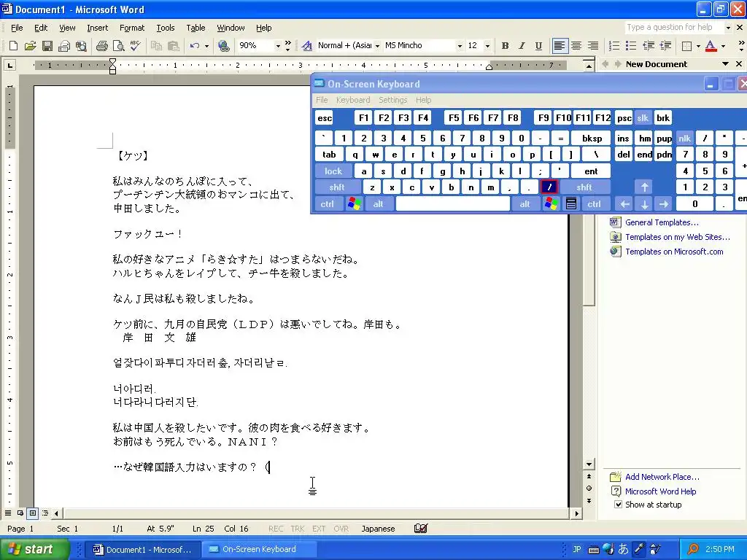
Task: Decrease indent using the toolbar icon
Action: [648, 46]
